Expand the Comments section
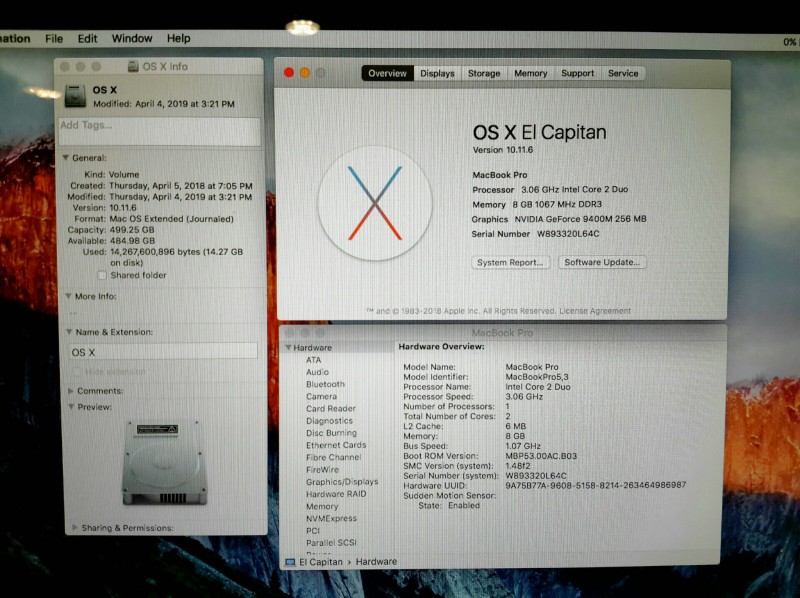This screenshot has width=800, height=598. pos(71,391)
